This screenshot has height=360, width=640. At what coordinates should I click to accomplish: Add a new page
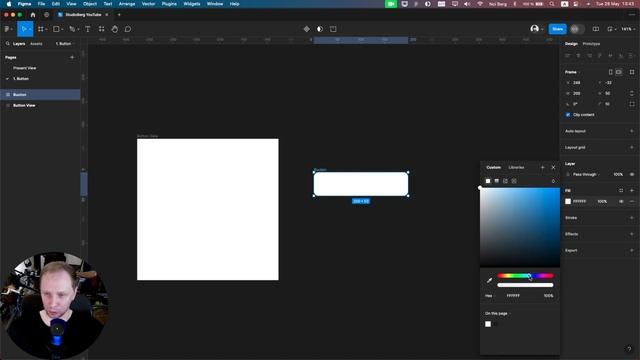point(72,58)
